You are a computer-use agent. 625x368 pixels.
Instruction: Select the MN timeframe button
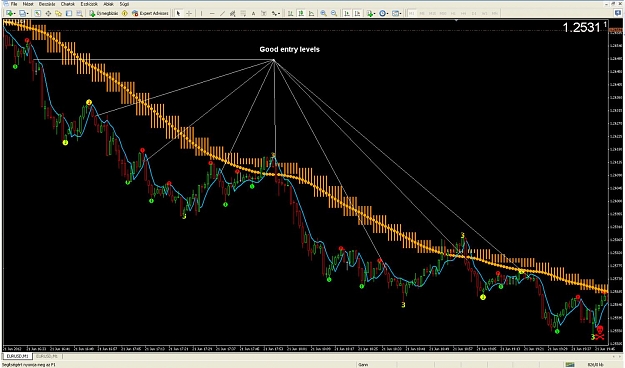coord(495,13)
